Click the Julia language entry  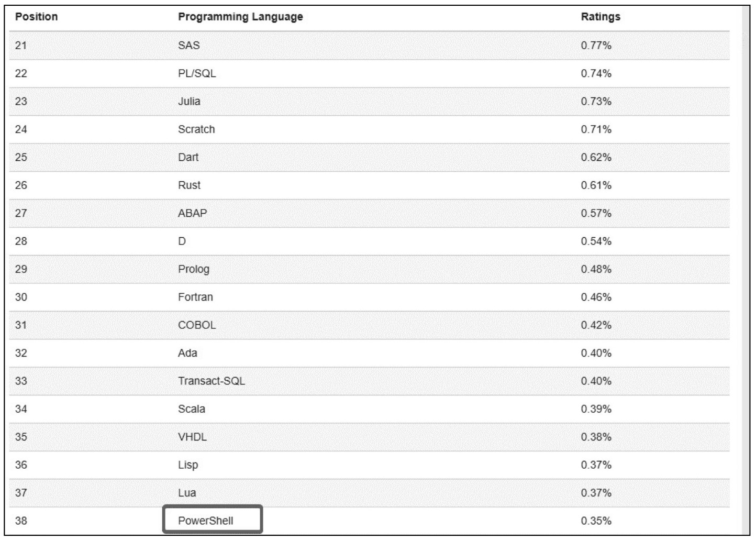coord(189,102)
